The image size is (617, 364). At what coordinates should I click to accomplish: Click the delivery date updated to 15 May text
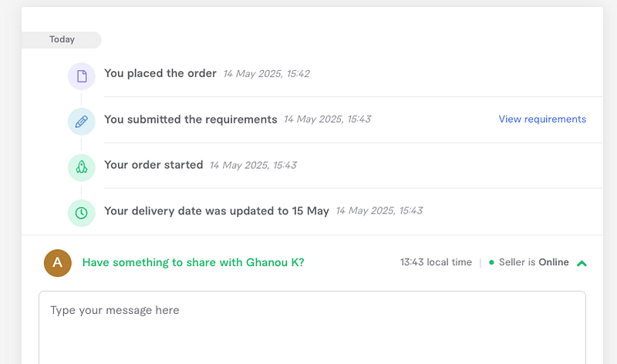(217, 211)
